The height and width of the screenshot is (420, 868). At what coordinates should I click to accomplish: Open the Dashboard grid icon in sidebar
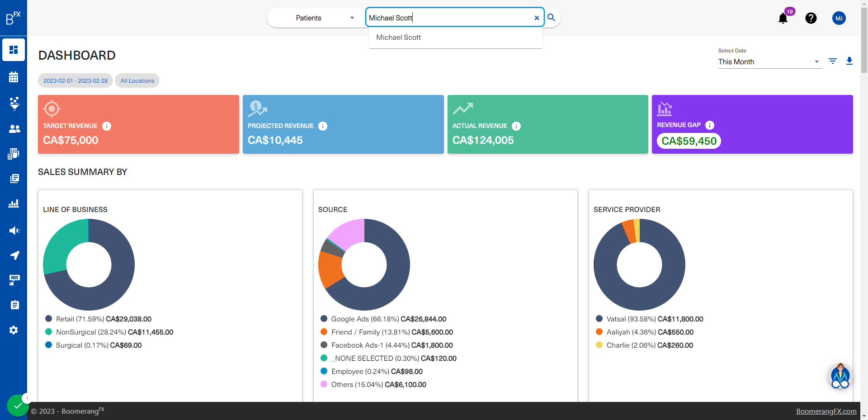(14, 50)
